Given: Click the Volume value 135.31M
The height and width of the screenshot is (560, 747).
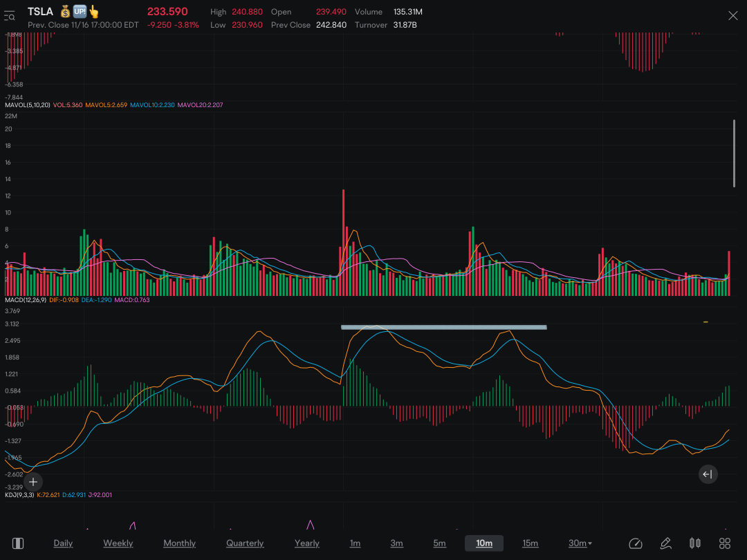Looking at the screenshot, I should (408, 12).
